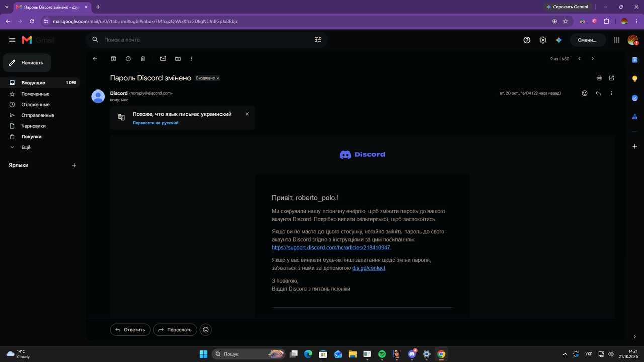
Task: Open Gmail support help icon
Action: [527, 40]
